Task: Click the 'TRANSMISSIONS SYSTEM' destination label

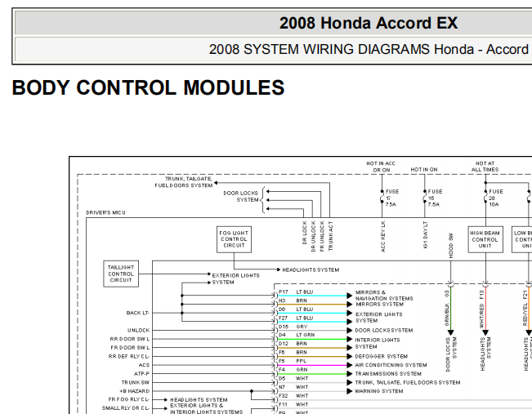Action: pyautogui.click(x=388, y=374)
